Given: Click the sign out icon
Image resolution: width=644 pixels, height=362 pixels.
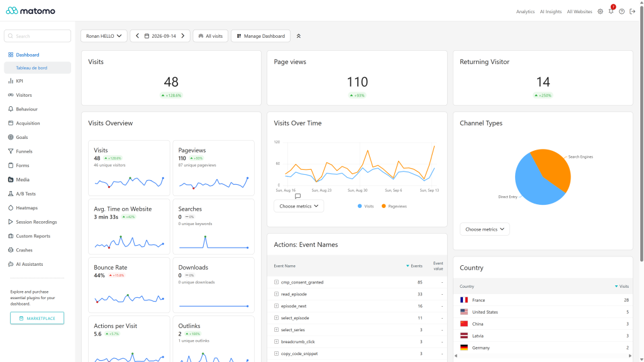Looking at the screenshot, I should tap(633, 11).
